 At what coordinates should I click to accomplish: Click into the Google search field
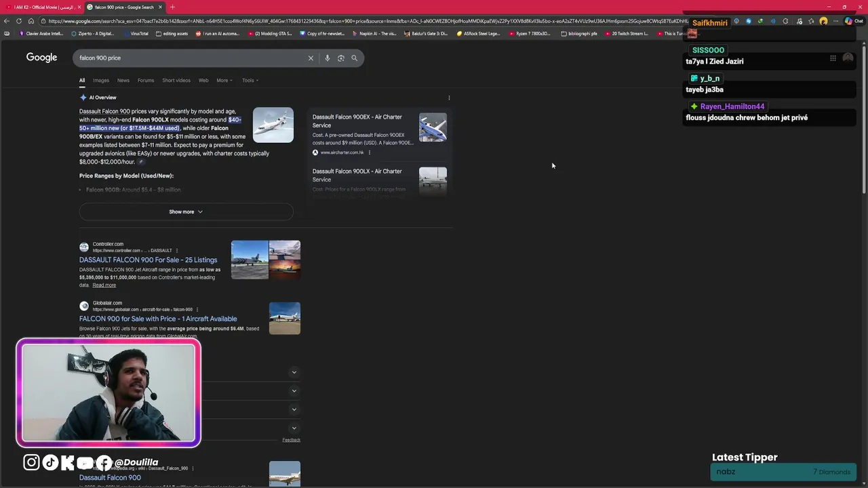(x=190, y=58)
